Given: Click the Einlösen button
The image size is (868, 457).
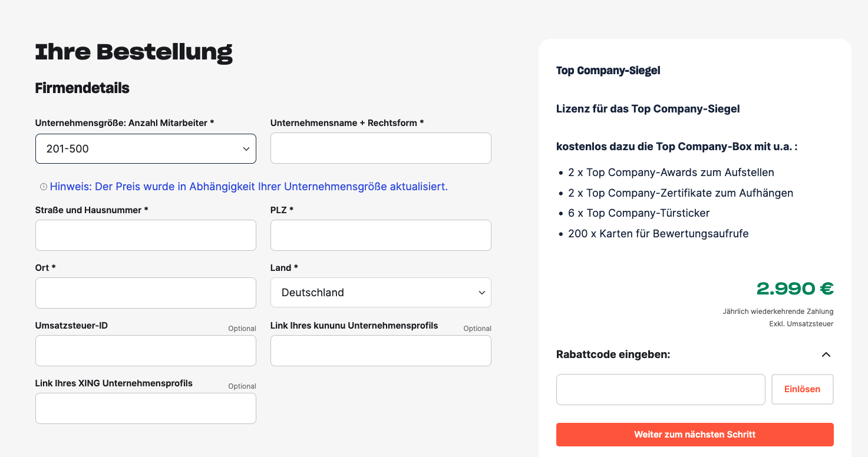Looking at the screenshot, I should point(802,389).
